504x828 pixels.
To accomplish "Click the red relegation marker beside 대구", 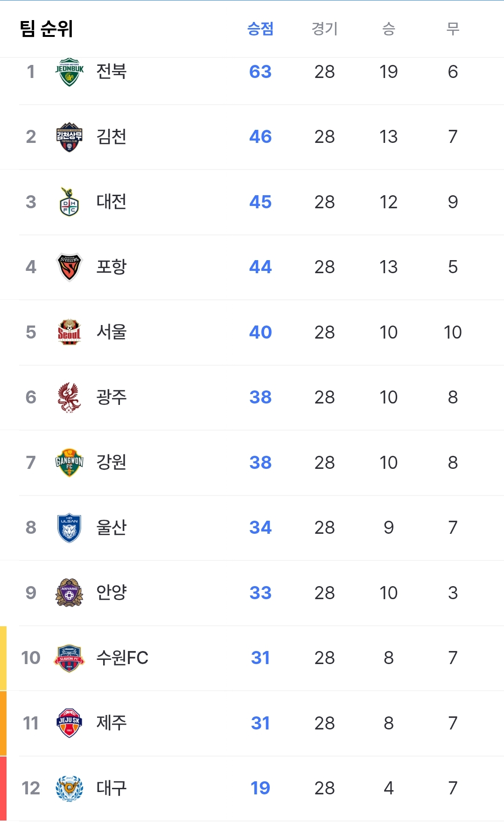I will coord(3,788).
